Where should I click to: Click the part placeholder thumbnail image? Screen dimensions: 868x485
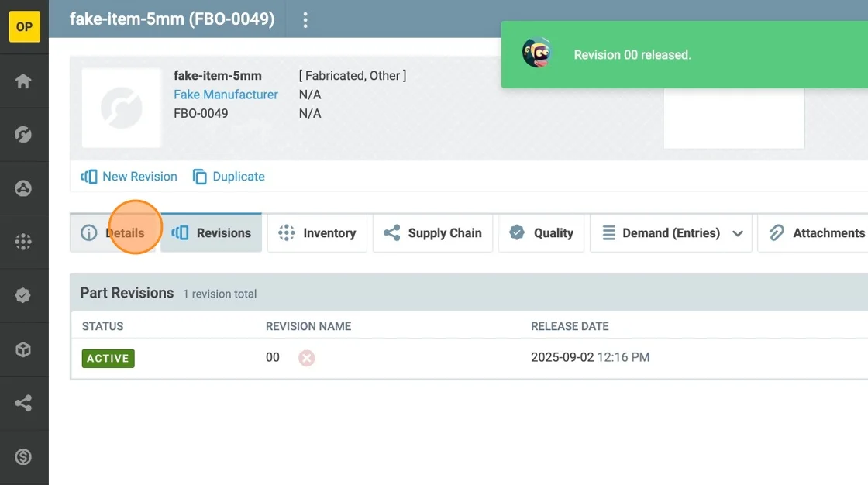122,108
